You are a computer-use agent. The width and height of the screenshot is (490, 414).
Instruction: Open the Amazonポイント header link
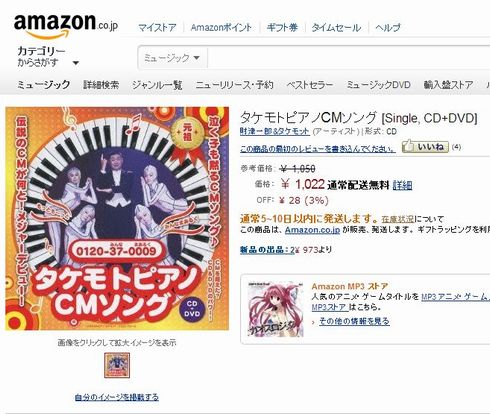(221, 28)
